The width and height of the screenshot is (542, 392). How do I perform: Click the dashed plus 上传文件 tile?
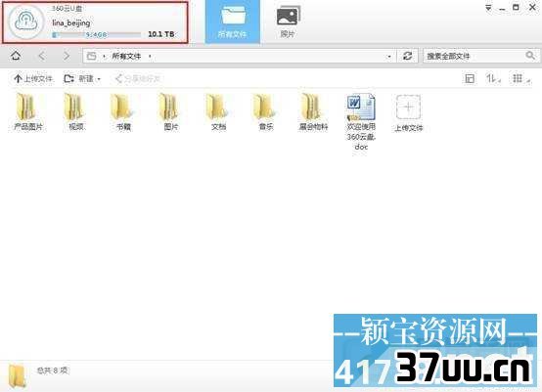pyautogui.click(x=409, y=113)
